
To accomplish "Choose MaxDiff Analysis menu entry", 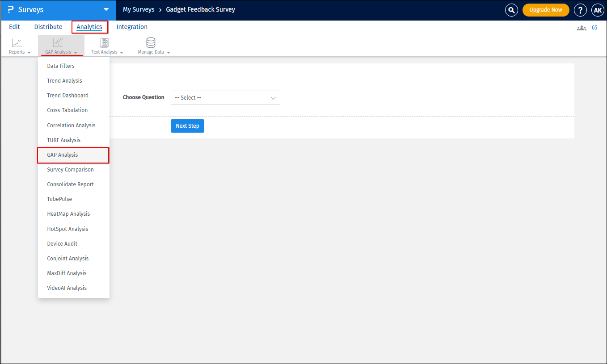I will coord(74,273).
